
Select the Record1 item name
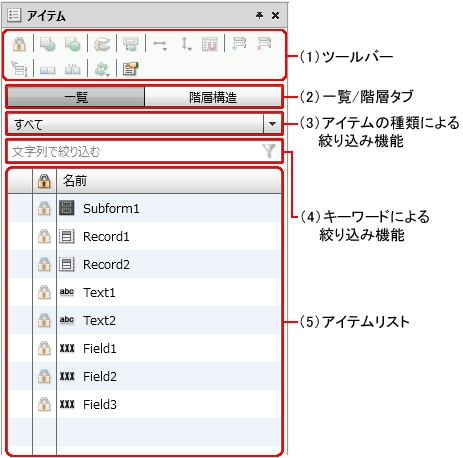[106, 237]
